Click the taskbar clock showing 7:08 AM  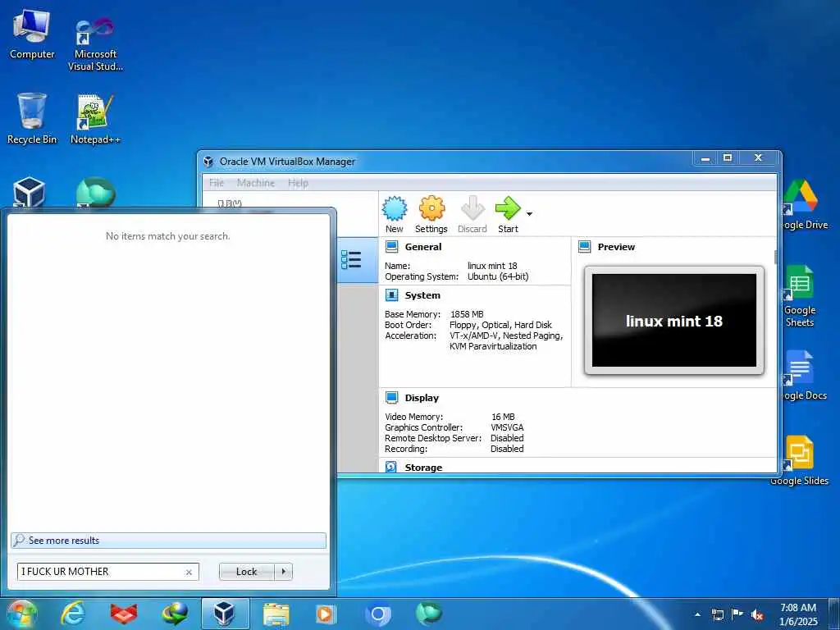pos(798,614)
